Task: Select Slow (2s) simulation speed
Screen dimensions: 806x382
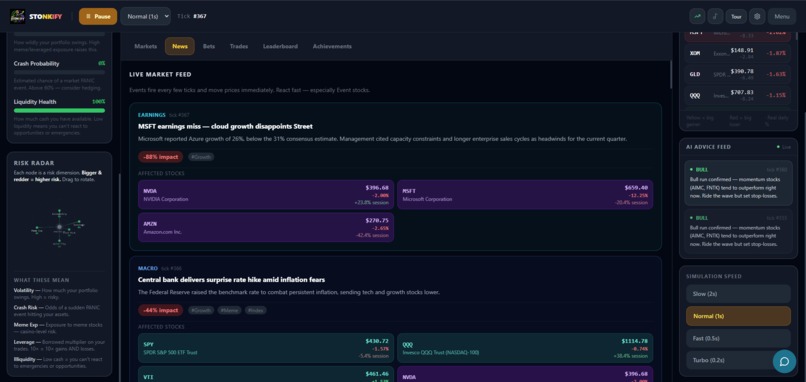Action: [x=738, y=294]
